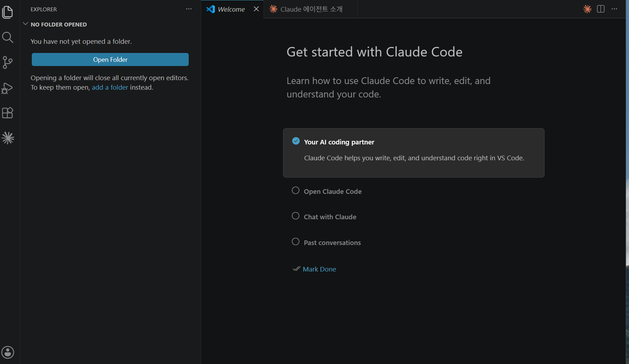The image size is (629, 364).
Task: Toggle the Your AI coding partner checkmark
Action: [296, 141]
